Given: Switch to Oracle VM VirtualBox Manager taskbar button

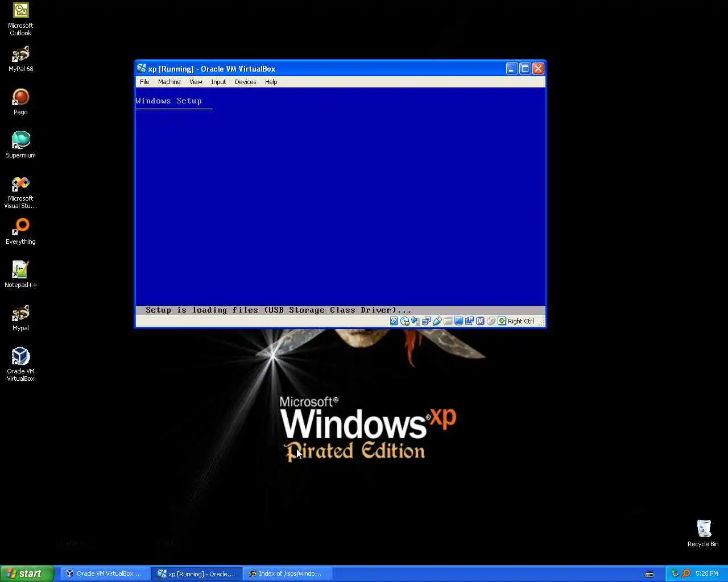Looking at the screenshot, I should [x=106, y=573].
